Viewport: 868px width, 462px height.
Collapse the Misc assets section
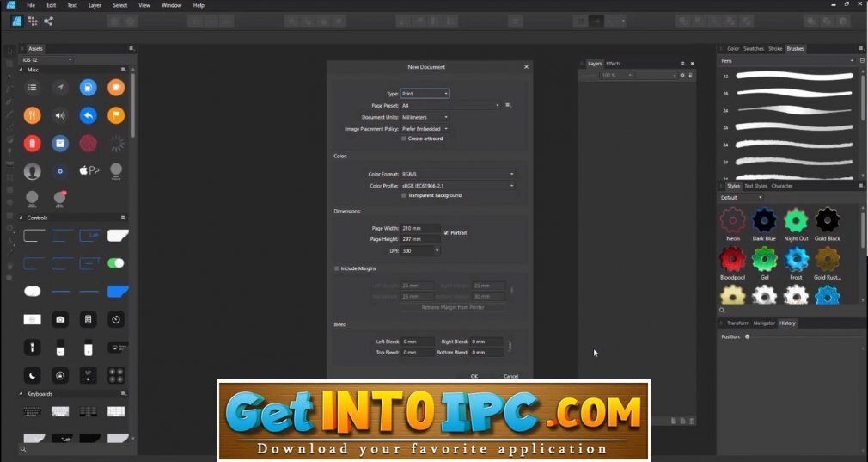(21, 70)
